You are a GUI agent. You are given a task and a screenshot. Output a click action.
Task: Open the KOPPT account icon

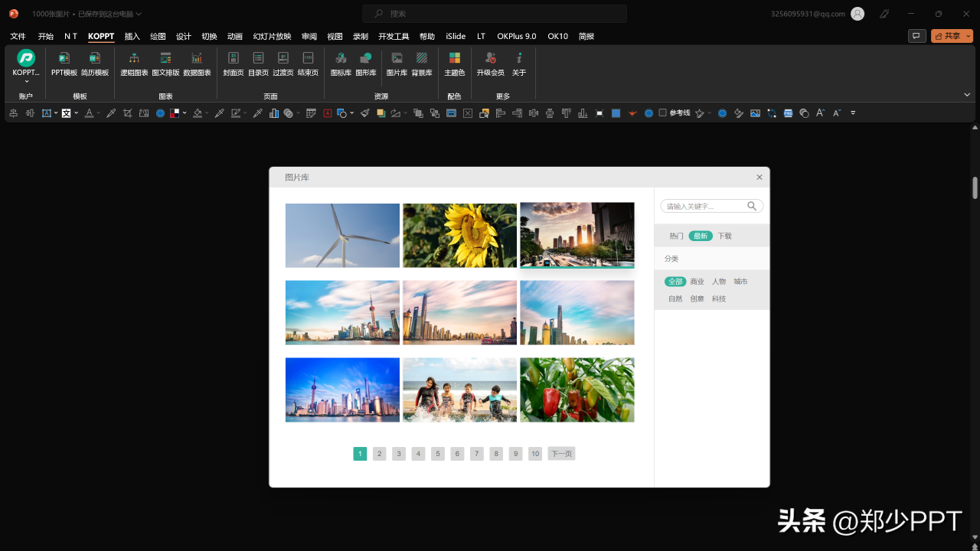(26, 57)
